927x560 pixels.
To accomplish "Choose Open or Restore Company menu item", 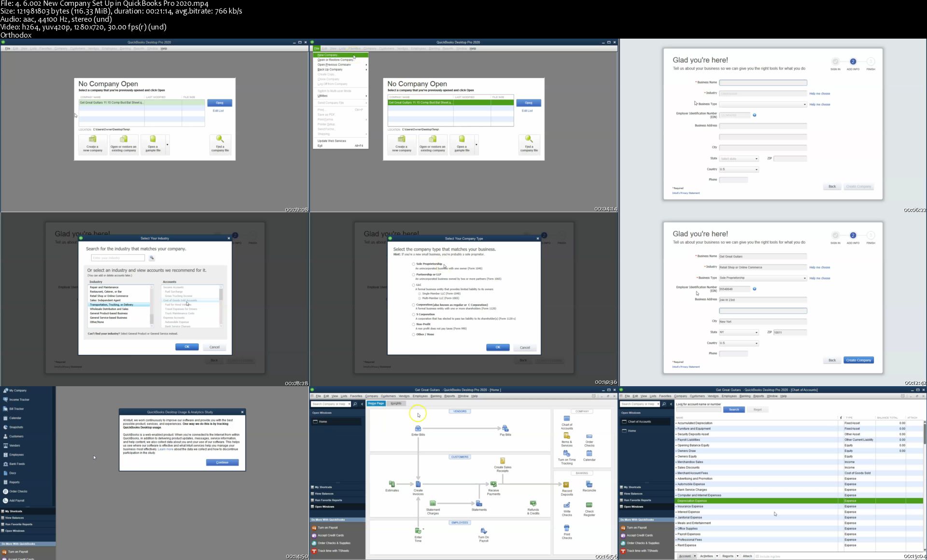I will click(341, 60).
